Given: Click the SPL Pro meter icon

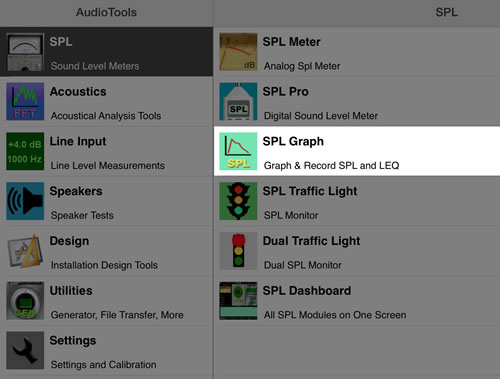Looking at the screenshot, I should tap(238, 101).
